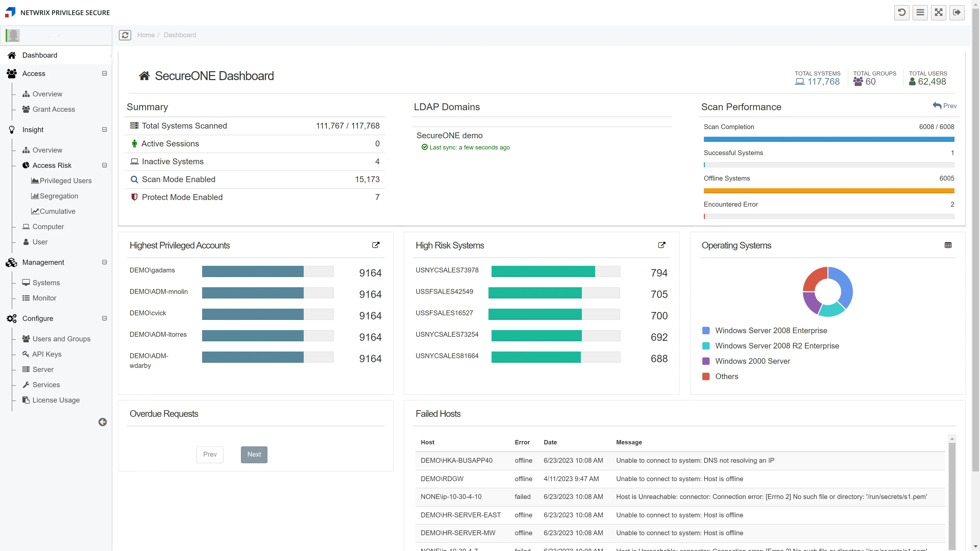Click the Total Users person icon
The image size is (980, 551).
pyautogui.click(x=912, y=81)
